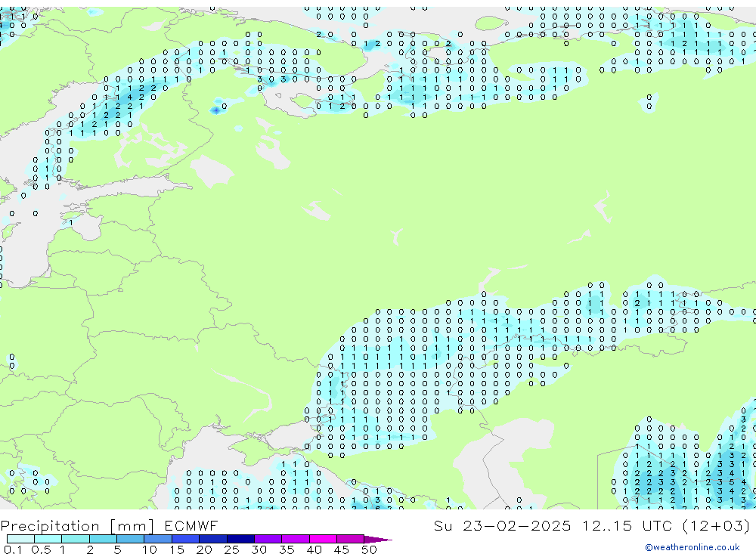
Task: Click the 'Precipitation [mm] ECMWF' title text
Action: click(109, 525)
